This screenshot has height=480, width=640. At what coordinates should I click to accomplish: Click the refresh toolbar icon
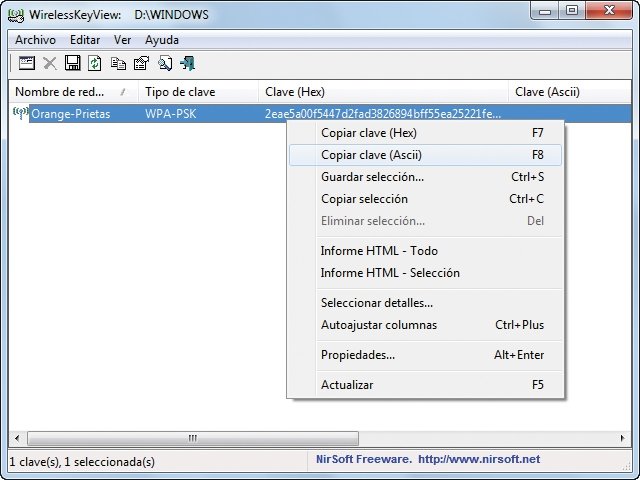click(95, 63)
